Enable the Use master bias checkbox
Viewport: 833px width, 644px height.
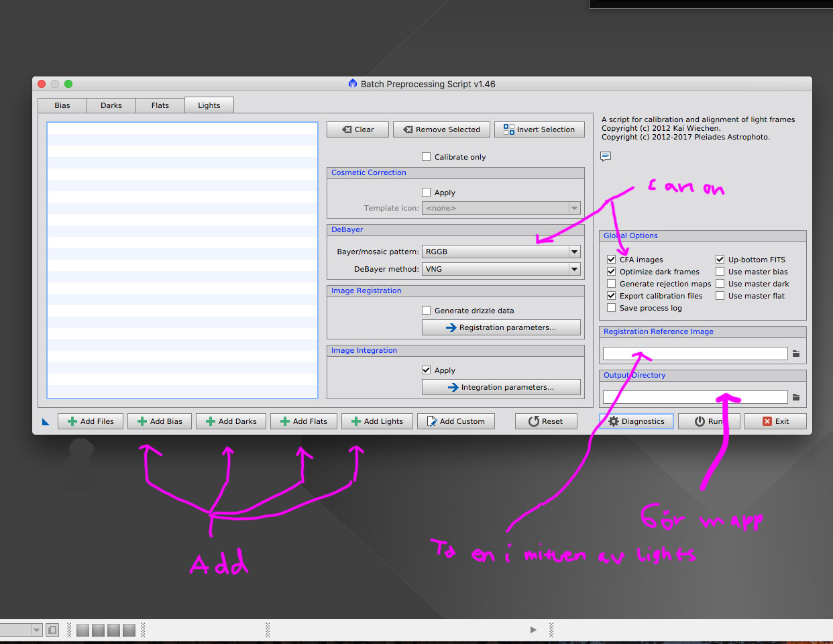click(720, 272)
